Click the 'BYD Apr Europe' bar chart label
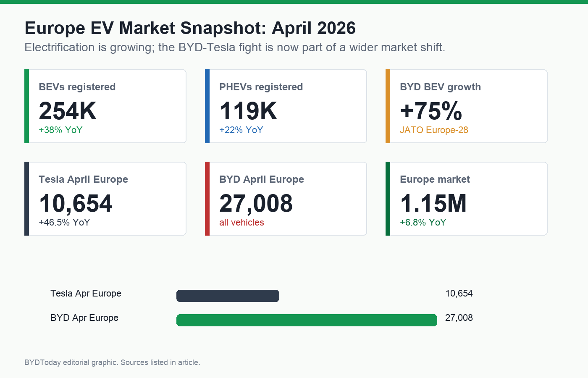588x378 pixels. click(x=84, y=318)
